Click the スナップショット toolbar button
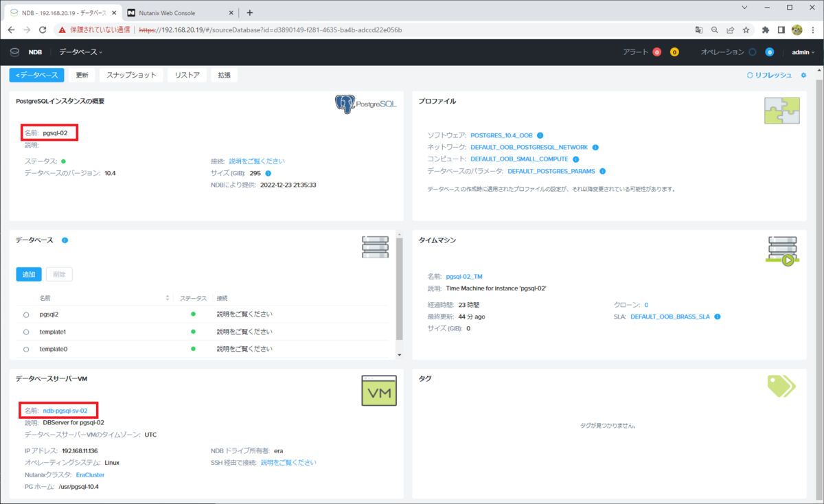The image size is (824, 504). (131, 76)
